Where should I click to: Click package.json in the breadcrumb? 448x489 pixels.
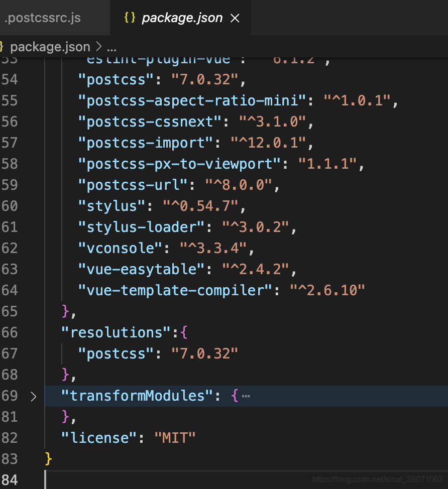pos(50,47)
